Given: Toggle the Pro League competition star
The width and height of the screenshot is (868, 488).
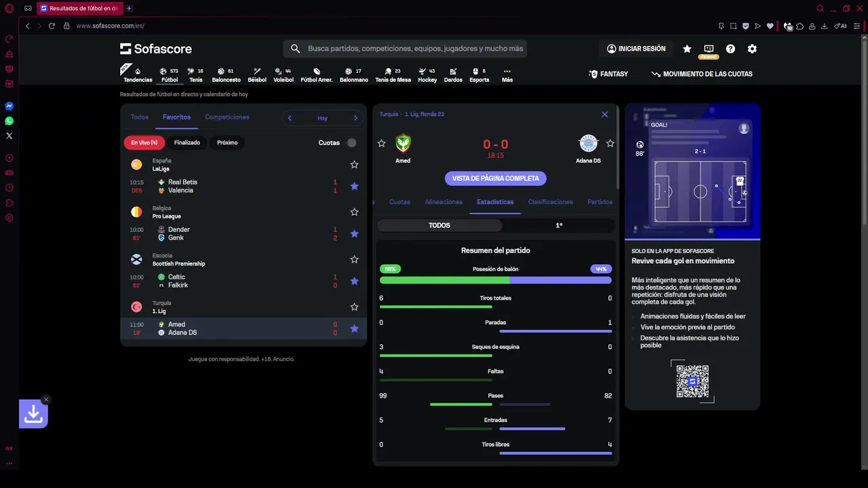Looking at the screenshot, I should tap(354, 212).
